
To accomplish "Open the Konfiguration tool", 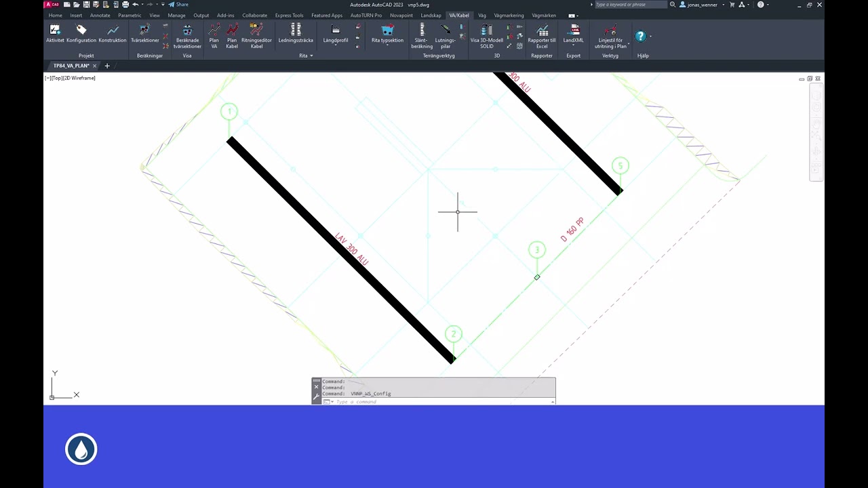I will (81, 33).
